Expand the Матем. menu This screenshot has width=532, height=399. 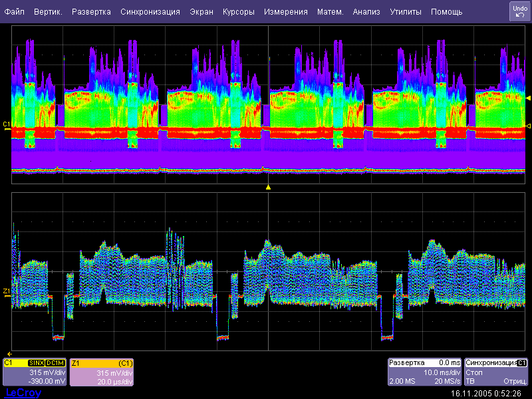[x=330, y=12]
